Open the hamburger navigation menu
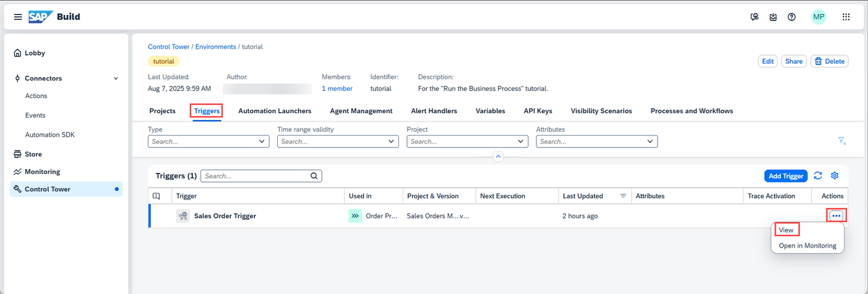The width and height of the screenshot is (868, 294). point(18,17)
